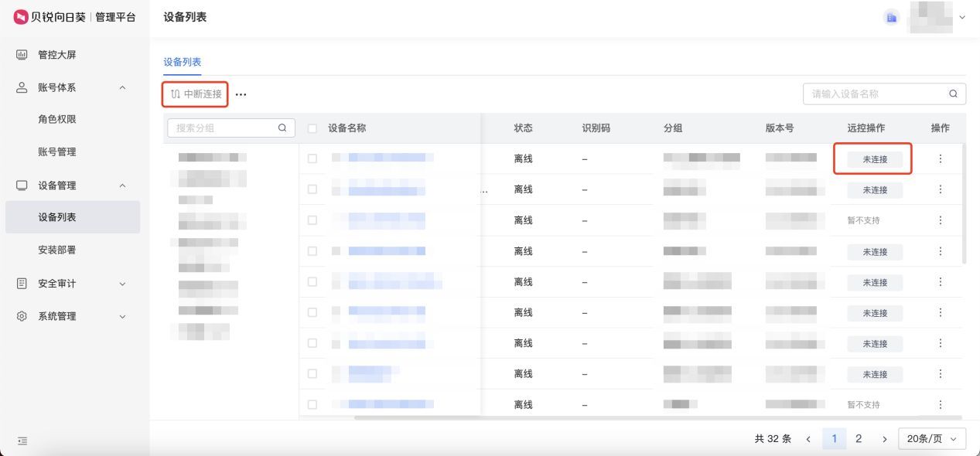Image resolution: width=980 pixels, height=456 pixels.
Task: Click the 远控操作 column header
Action: coord(866,128)
